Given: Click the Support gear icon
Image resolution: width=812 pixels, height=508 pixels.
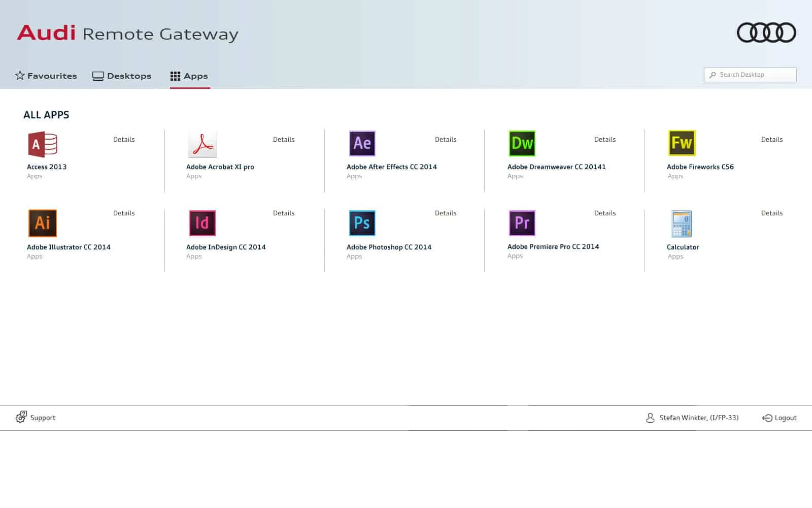Looking at the screenshot, I should (21, 417).
